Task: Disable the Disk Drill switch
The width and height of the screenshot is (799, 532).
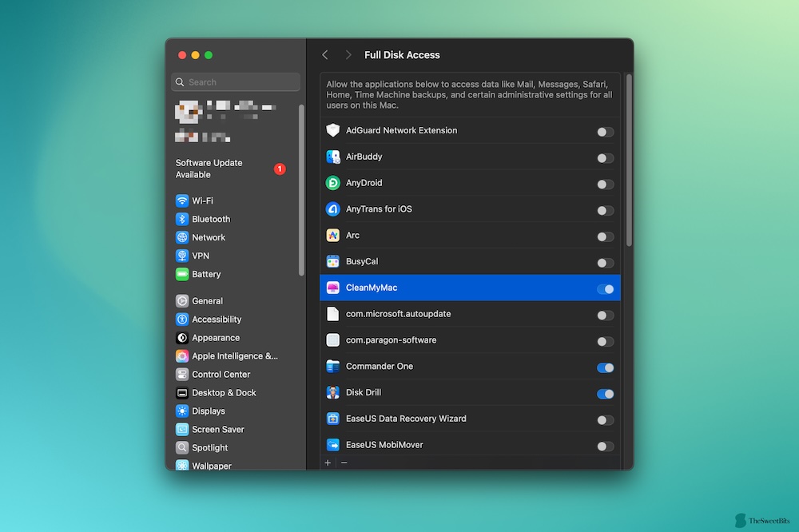Action: (605, 394)
